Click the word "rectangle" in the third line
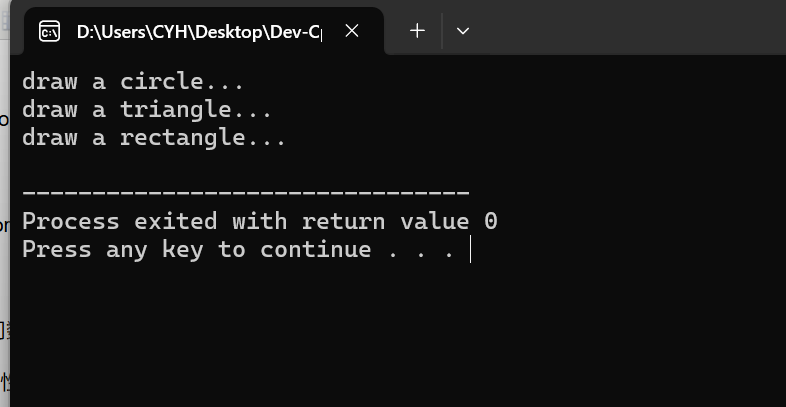This screenshot has width=786, height=407. [182, 138]
